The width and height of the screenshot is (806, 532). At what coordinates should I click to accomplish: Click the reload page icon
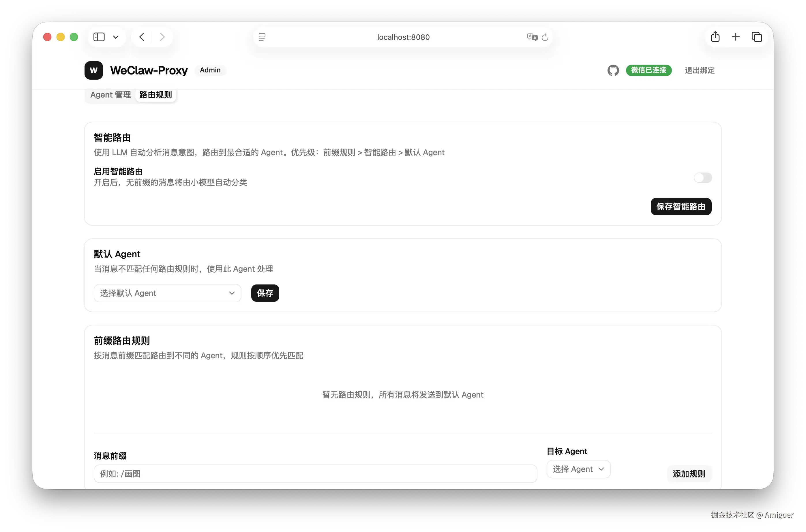tap(545, 37)
